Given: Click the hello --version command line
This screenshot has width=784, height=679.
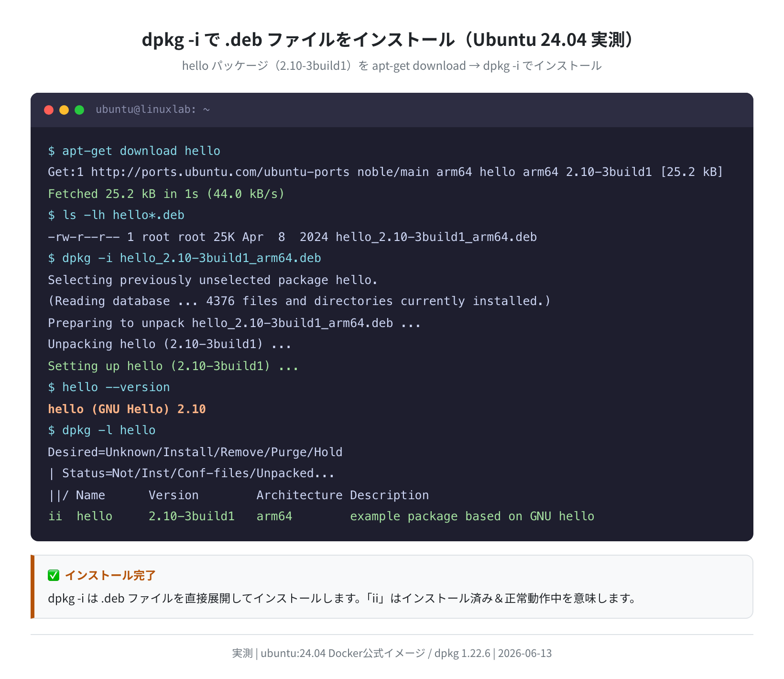Looking at the screenshot, I should coord(109,387).
